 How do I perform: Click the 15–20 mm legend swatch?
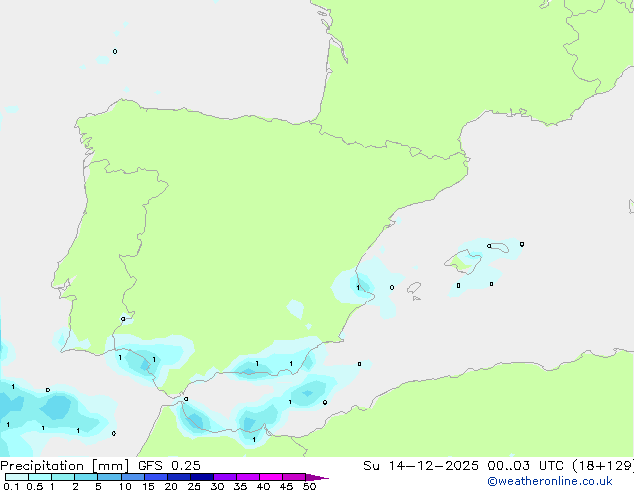[x=156, y=477]
